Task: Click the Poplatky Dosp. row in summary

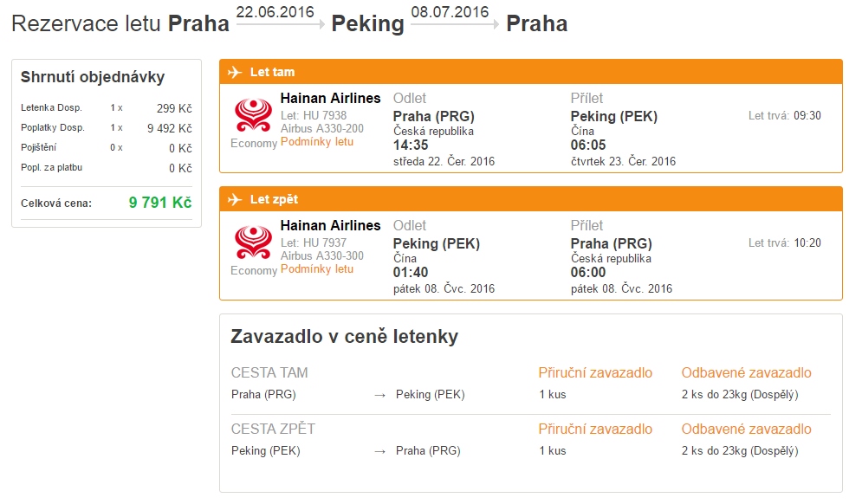Action: [x=106, y=128]
